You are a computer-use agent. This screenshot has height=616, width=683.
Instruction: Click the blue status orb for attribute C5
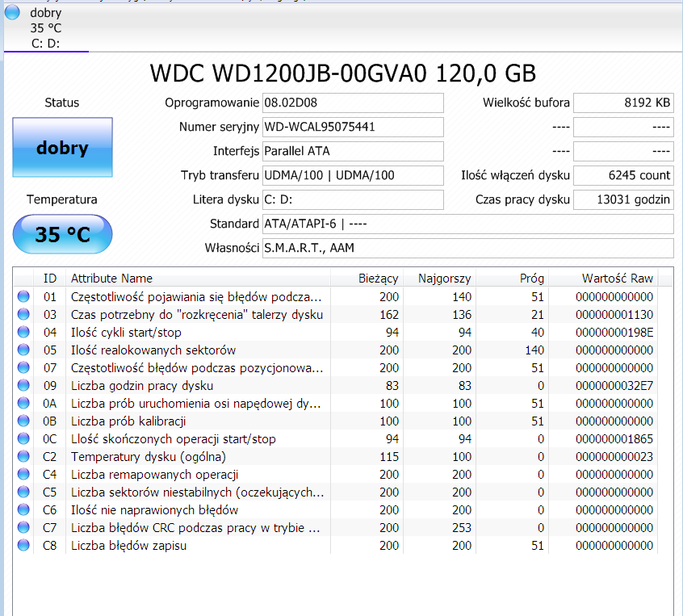(23, 492)
